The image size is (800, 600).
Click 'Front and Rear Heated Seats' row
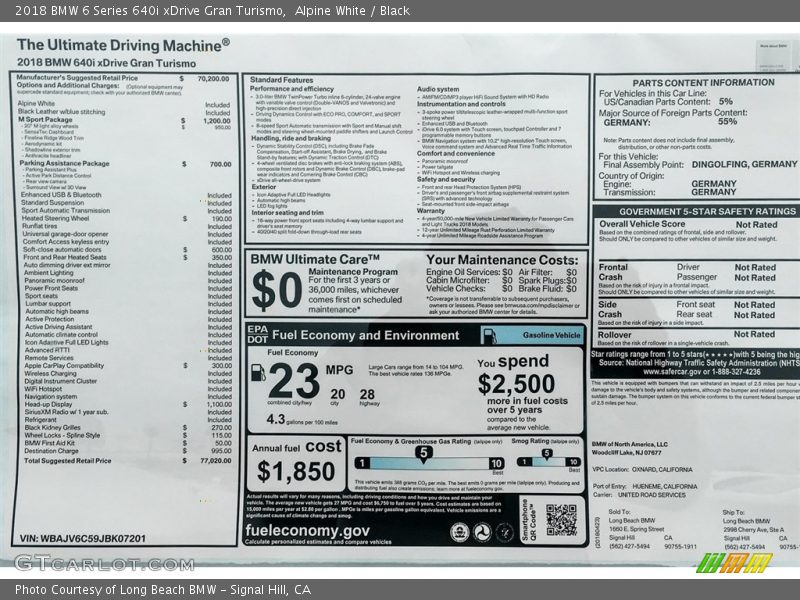click(x=127, y=258)
